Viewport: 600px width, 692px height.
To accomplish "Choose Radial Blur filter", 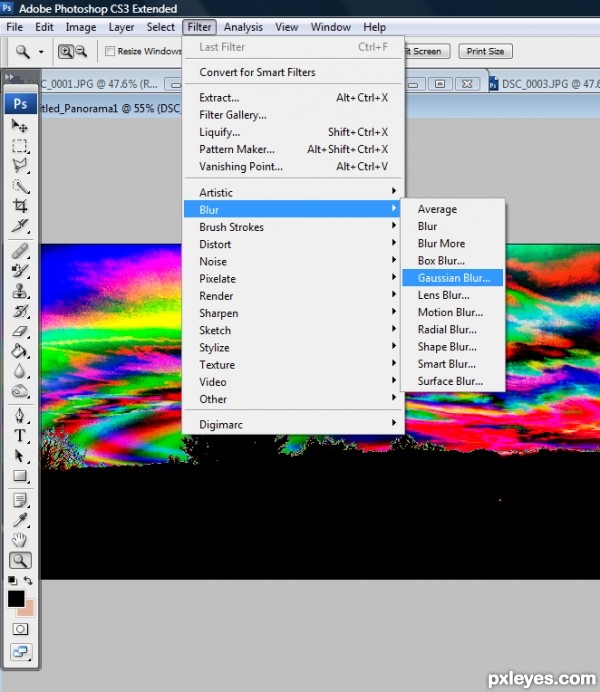I will tap(453, 329).
